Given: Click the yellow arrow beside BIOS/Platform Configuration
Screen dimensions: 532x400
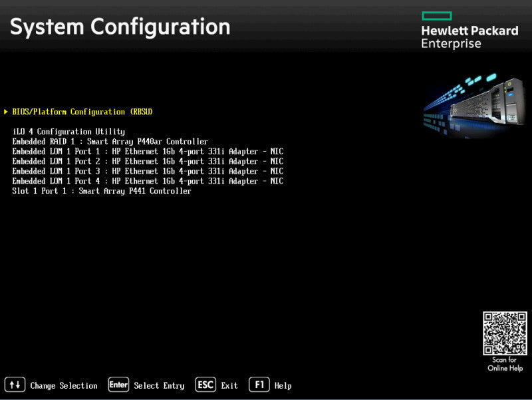Looking at the screenshot, I should (x=6, y=112).
